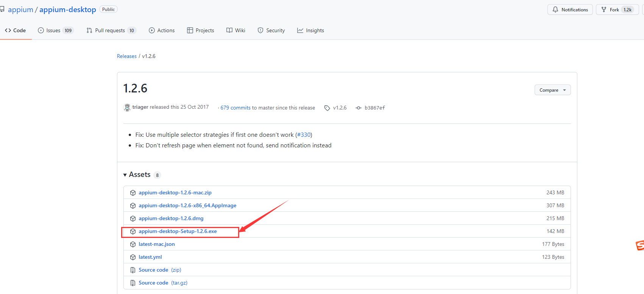View the 679 commits link
644x294 pixels.
pyautogui.click(x=235, y=108)
